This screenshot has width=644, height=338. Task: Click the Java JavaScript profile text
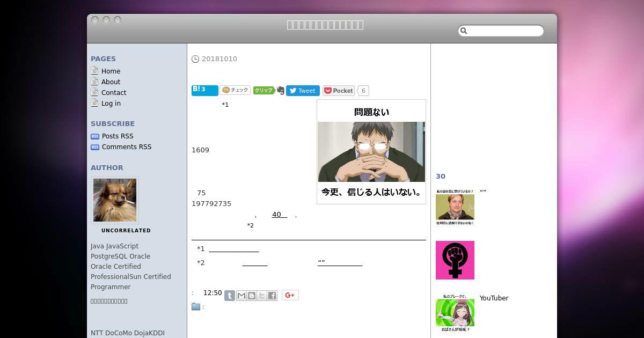(114, 246)
